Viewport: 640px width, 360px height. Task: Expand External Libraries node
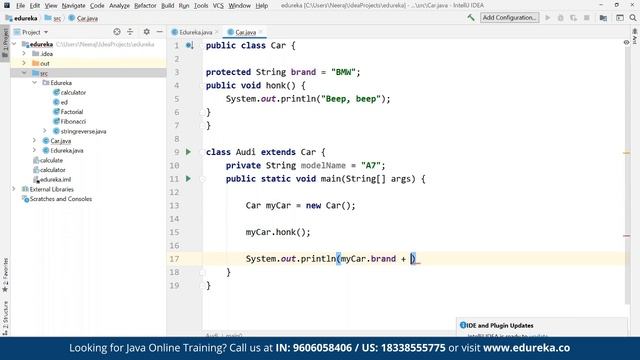coord(14,189)
